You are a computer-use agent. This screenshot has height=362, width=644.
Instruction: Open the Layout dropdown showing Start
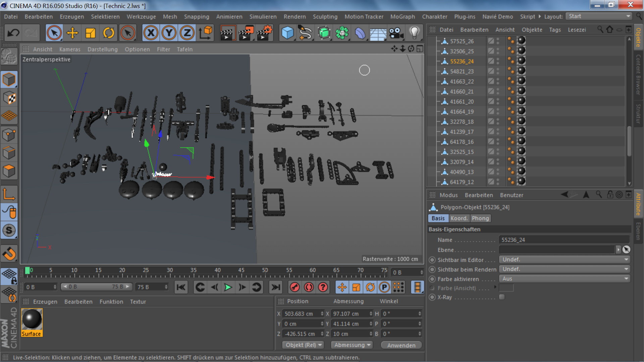[x=599, y=16]
